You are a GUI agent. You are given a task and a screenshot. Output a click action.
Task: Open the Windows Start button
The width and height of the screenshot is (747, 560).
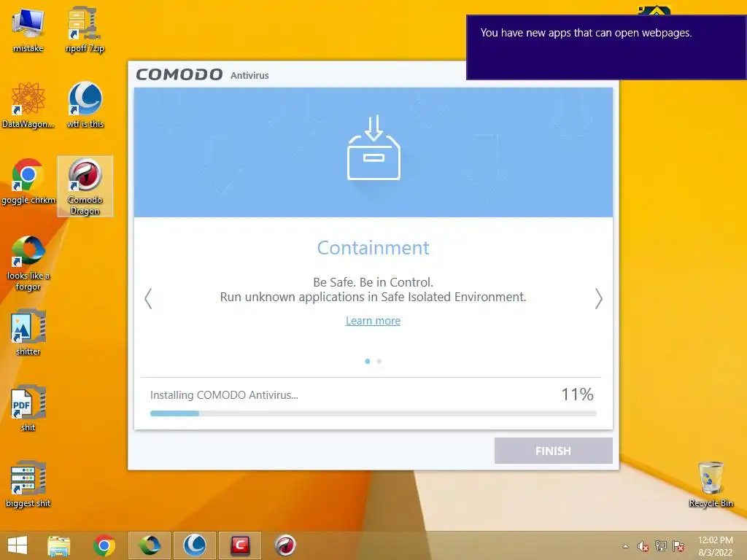(x=18, y=545)
